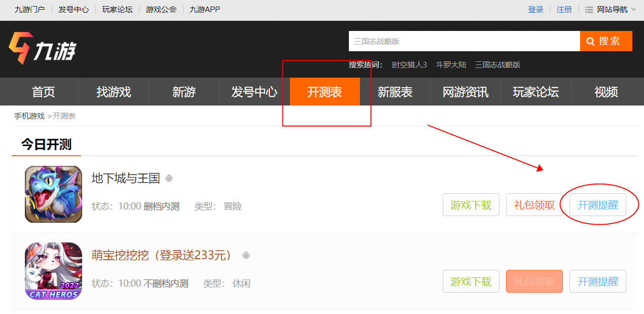Screen dimensions: 644x314
Task: Open the 开测表 navigation tab
Action: [x=325, y=92]
